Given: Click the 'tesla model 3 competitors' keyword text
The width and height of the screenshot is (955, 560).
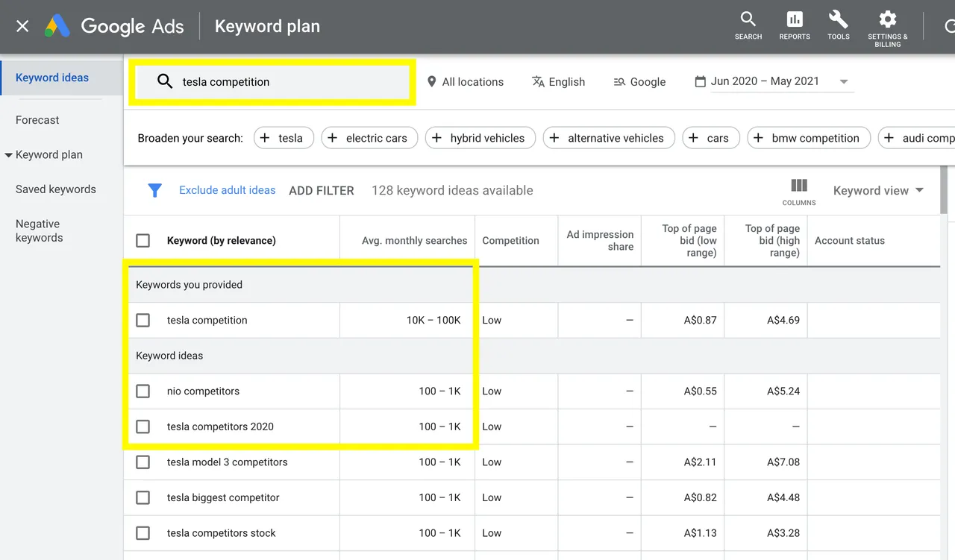Looking at the screenshot, I should coord(228,462).
